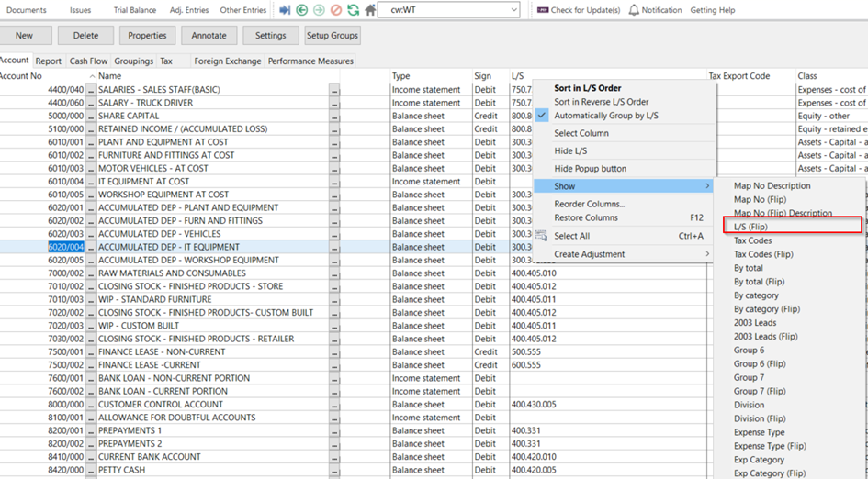Screen dimensions: 868x479
Task: Choose Hide L/S from context menu
Action: tap(570, 151)
